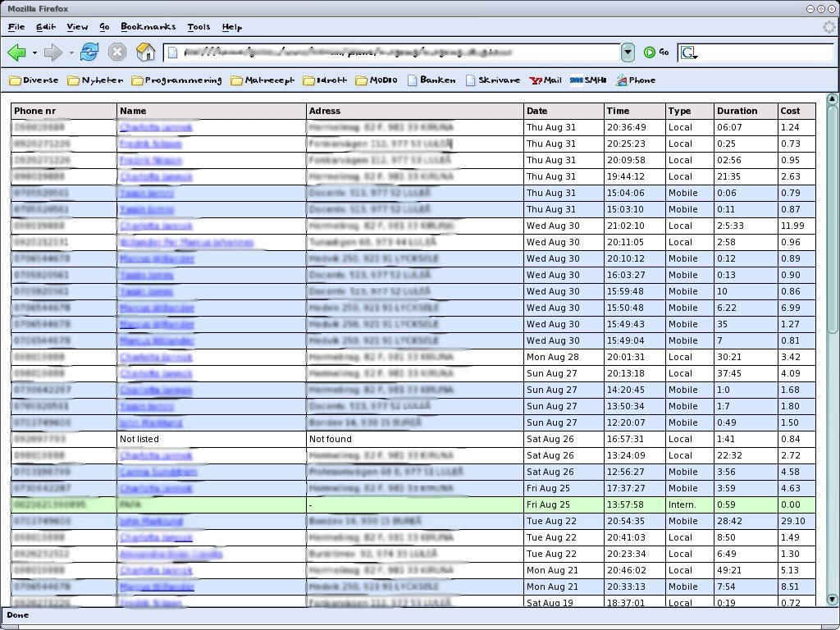The image size is (840, 630).
Task: Click the Stop loading icon
Action: [x=117, y=52]
